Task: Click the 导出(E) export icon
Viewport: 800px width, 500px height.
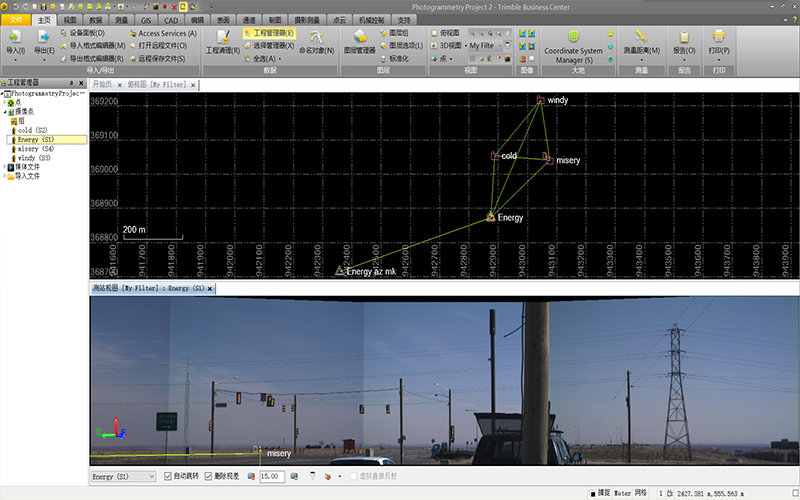Action: pyautogui.click(x=44, y=37)
